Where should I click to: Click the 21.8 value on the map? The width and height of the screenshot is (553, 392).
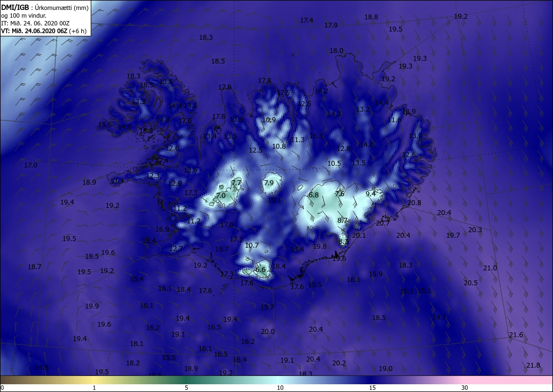[533, 365]
